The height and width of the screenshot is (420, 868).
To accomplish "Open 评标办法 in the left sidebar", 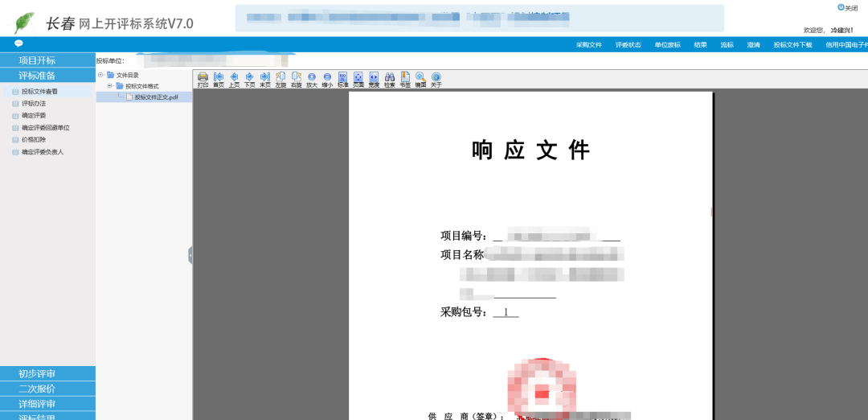I will (34, 104).
